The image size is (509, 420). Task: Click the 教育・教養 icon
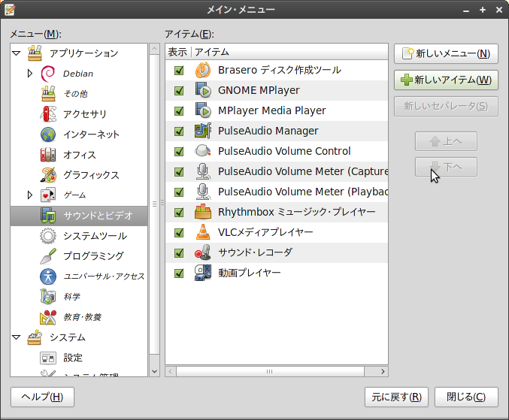tap(48, 317)
